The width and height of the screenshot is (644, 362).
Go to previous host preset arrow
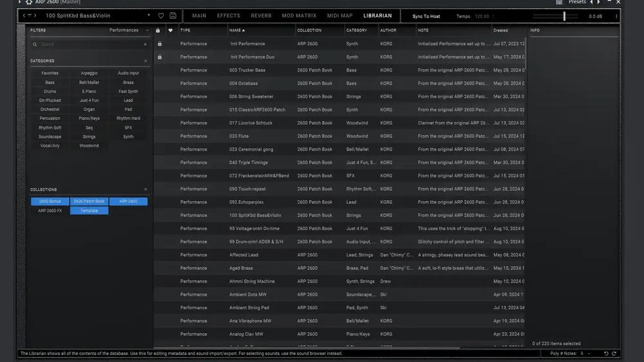click(591, 2)
